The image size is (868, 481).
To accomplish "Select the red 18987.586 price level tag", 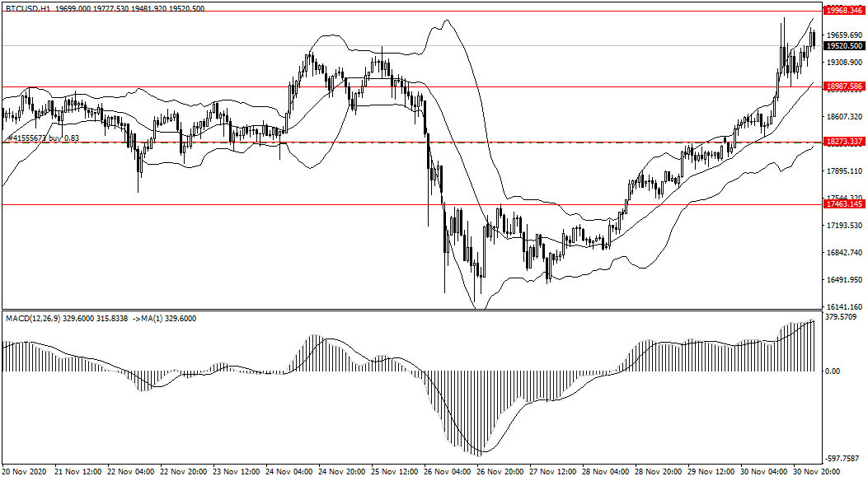I will [x=842, y=86].
